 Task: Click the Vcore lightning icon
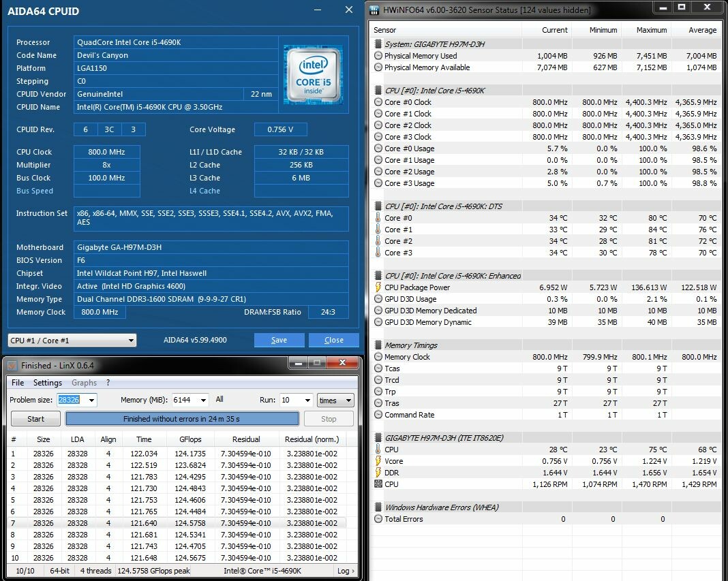[378, 461]
